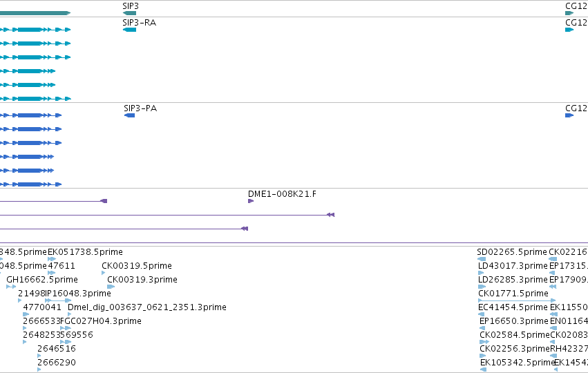Image resolution: width=588 pixels, height=373 pixels.
Task: Click the GH16662.5prime label
Action: [x=42, y=280]
